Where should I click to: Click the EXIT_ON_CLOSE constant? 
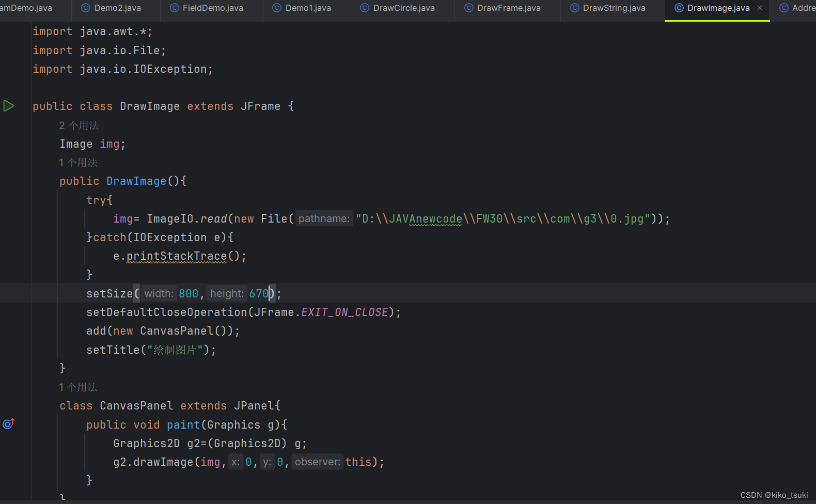(344, 312)
